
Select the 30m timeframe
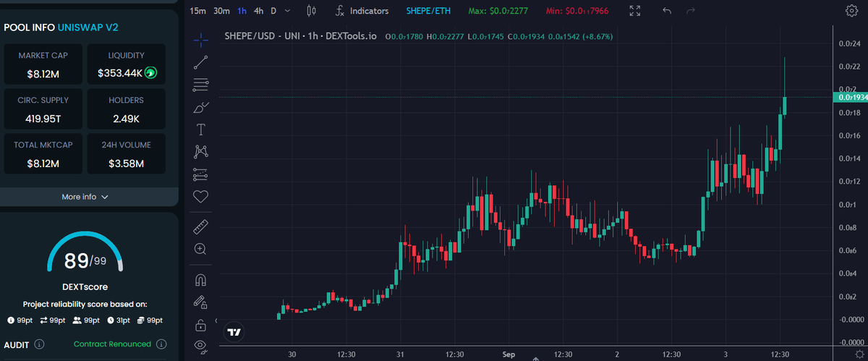[x=222, y=11]
